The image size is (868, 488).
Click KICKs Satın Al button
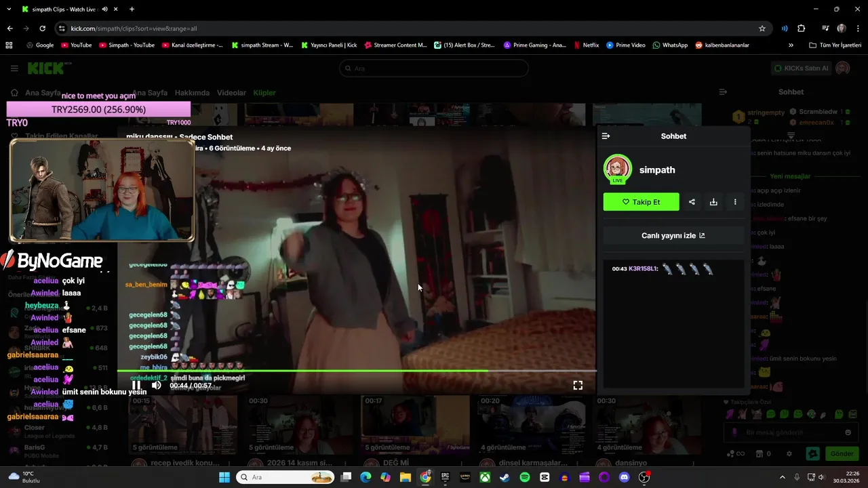tap(802, 68)
